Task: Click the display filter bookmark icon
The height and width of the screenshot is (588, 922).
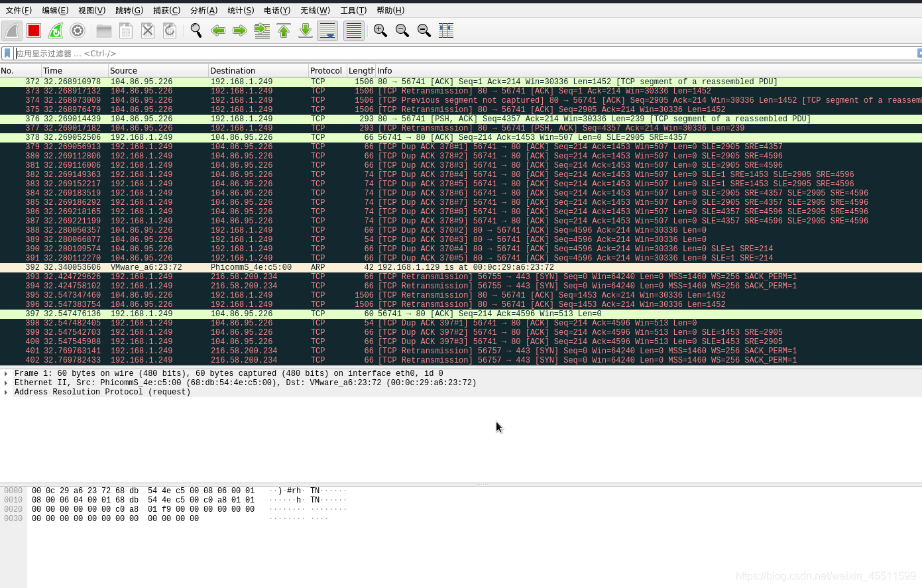Action: click(7, 53)
